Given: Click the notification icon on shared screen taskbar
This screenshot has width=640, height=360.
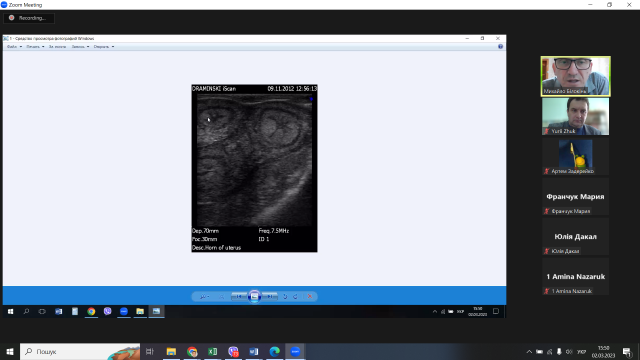Looking at the screenshot, I should [496, 311].
